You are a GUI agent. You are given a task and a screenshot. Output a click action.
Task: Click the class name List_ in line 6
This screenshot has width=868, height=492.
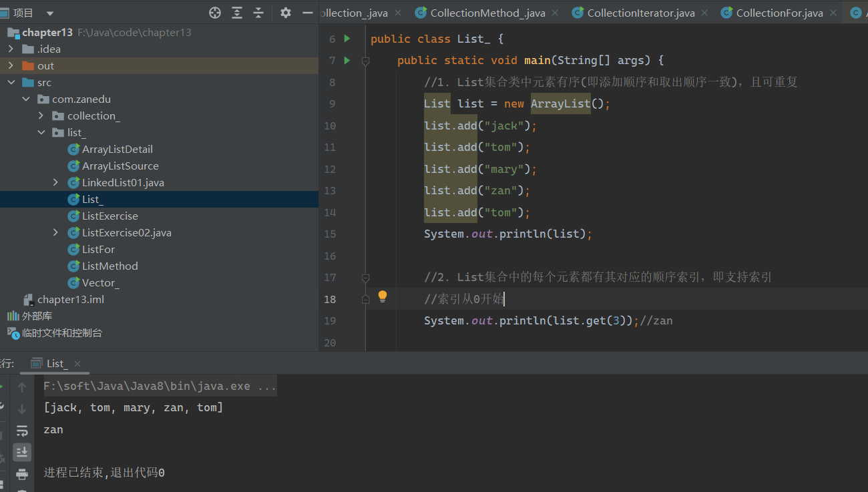(474, 39)
